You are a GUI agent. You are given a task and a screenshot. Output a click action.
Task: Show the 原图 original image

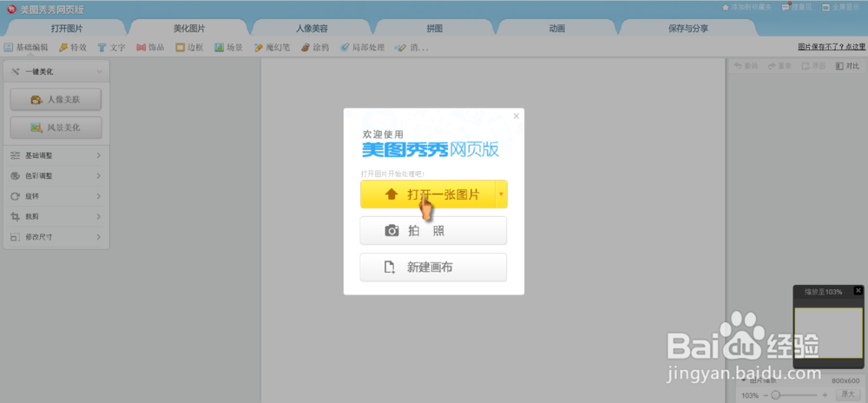point(813,66)
